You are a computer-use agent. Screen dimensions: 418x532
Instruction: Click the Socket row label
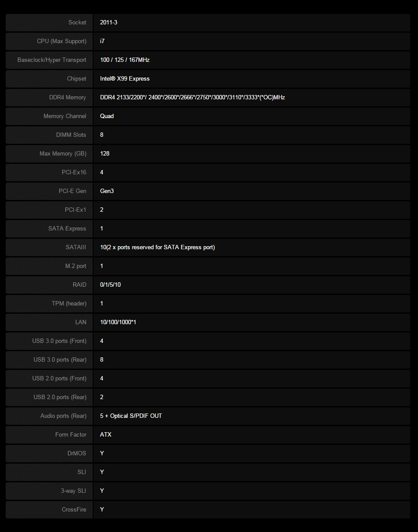pos(77,22)
